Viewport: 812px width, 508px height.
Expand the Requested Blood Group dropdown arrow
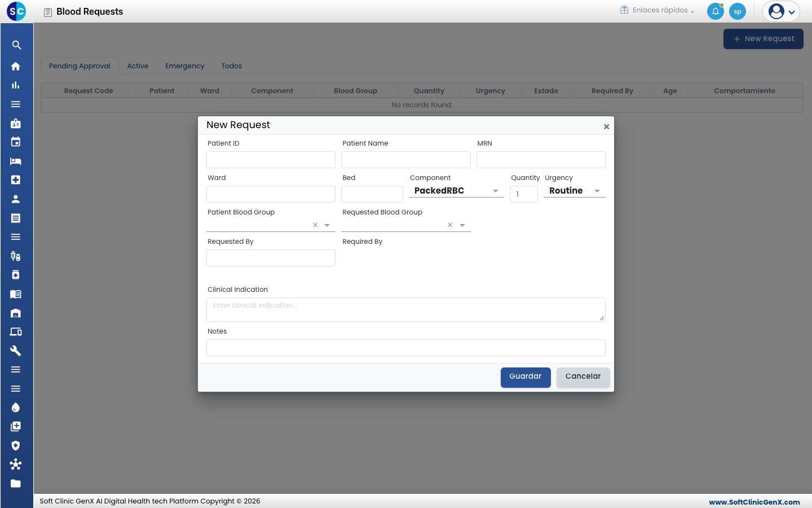(x=462, y=225)
